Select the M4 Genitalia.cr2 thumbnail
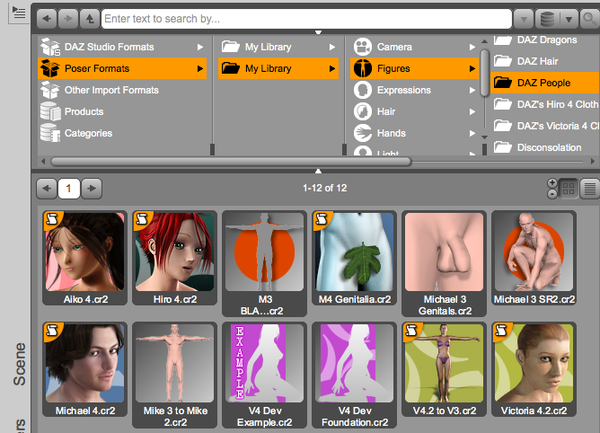Image resolution: width=600 pixels, height=433 pixels. (354, 257)
